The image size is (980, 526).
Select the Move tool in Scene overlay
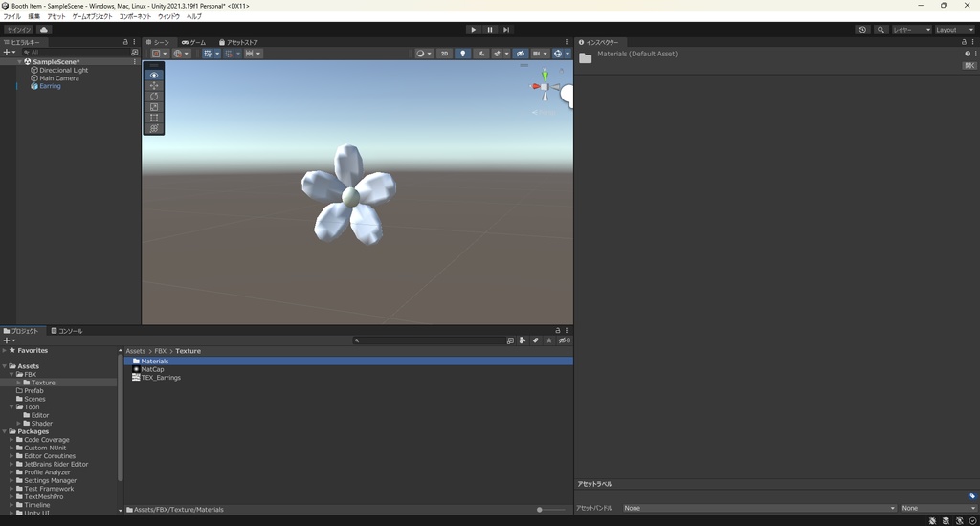[x=154, y=85]
